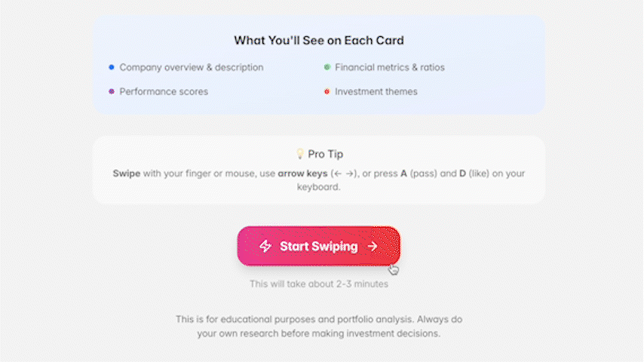Click the green dot beside Financial metrics

pos(327,67)
